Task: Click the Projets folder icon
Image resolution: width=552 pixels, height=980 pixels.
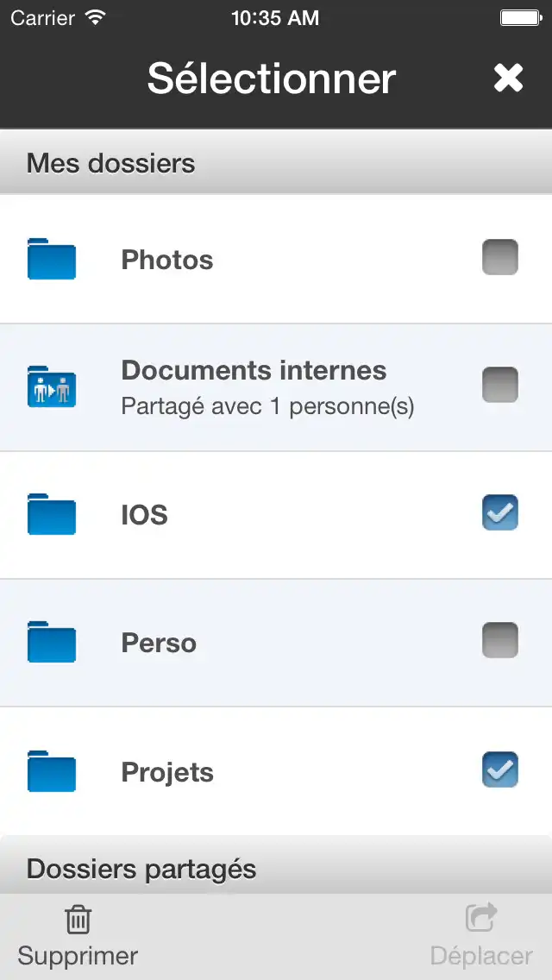Action: (51, 771)
